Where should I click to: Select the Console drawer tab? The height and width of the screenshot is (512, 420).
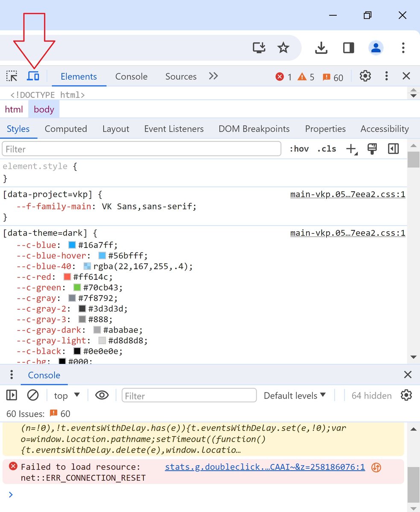44,375
